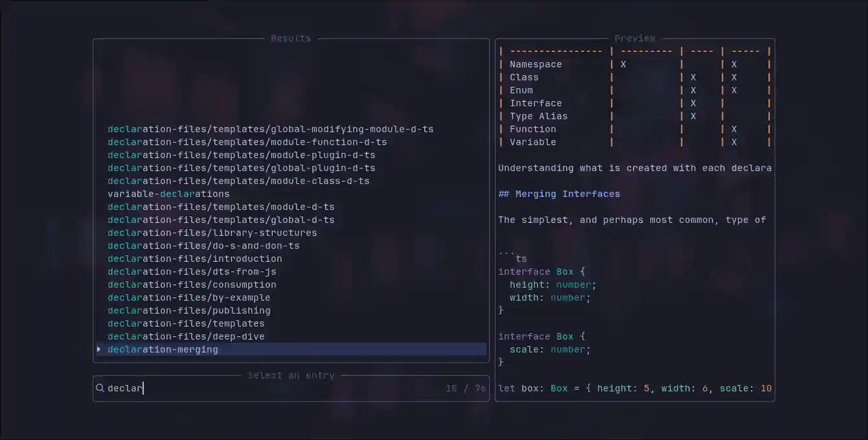The image size is (868, 440).
Task: Click the Preview panel title
Action: [x=635, y=38]
